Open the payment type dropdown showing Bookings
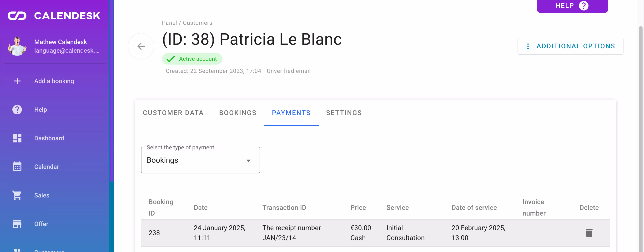Screen dimensions: 644x252 (x=200, y=160)
